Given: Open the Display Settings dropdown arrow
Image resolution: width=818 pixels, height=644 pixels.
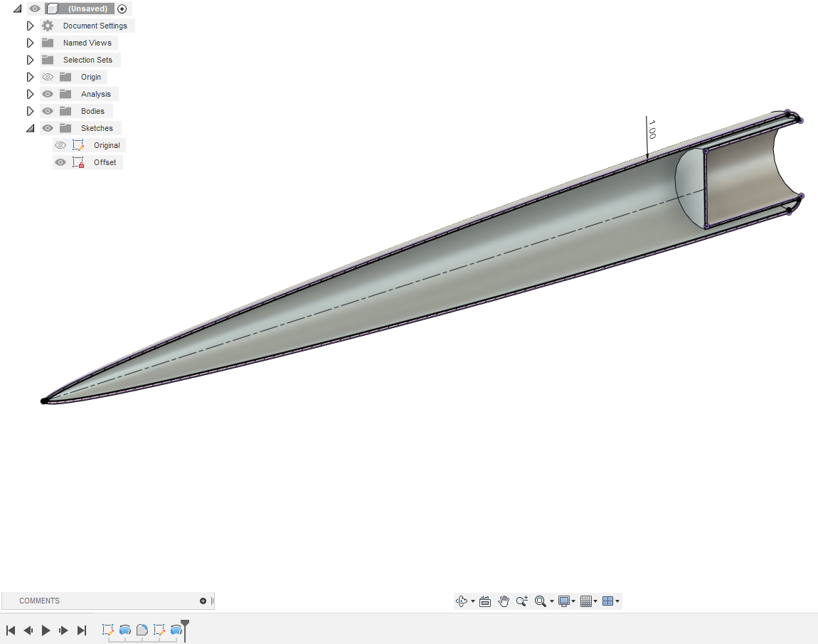Looking at the screenshot, I should pyautogui.click(x=573, y=602).
